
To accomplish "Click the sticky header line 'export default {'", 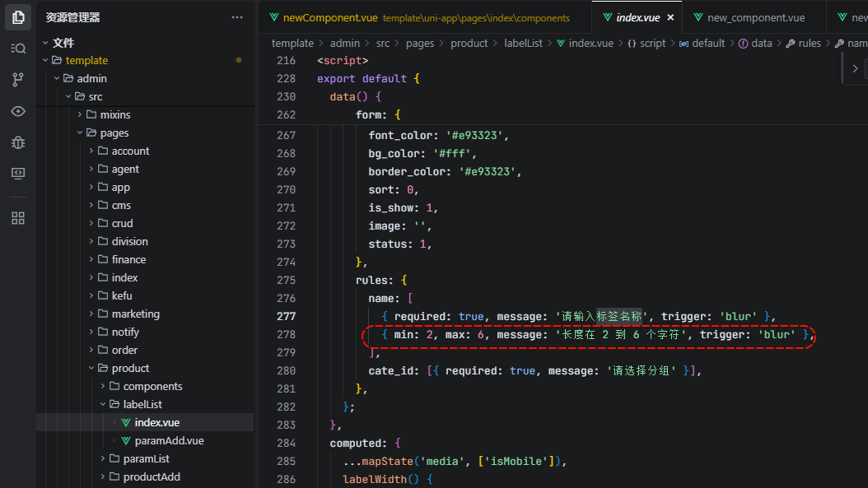I will [368, 78].
